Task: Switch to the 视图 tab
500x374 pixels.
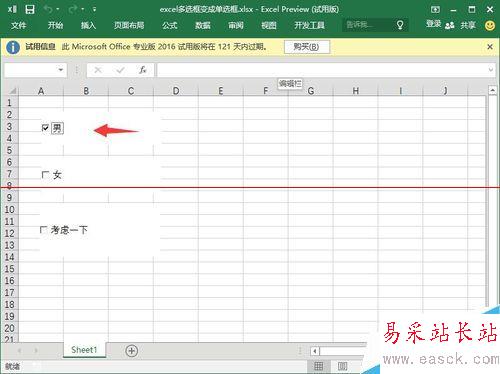Action: pyautogui.click(x=269, y=25)
